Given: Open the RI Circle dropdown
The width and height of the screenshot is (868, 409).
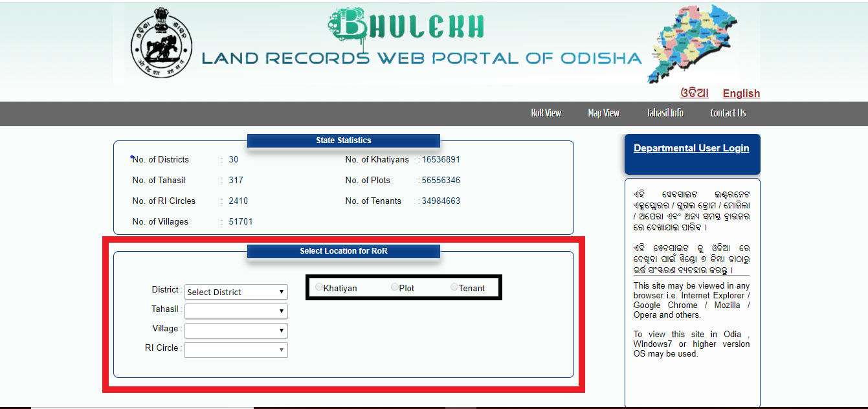Looking at the screenshot, I should click(x=236, y=350).
